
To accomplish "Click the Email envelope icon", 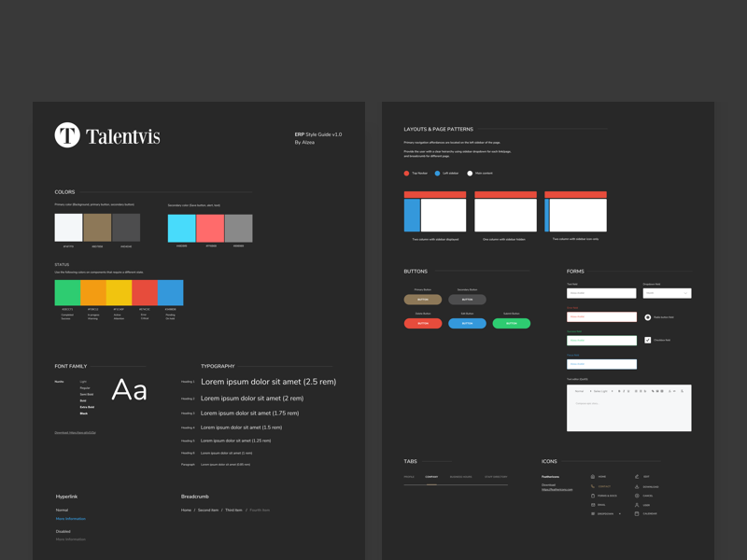I will [x=593, y=505].
